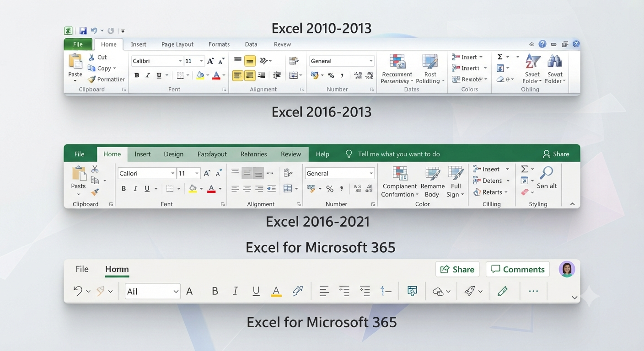Toggle Bold in Excel 2010 Font group
Screen dimensions: 644x351
tap(136, 75)
